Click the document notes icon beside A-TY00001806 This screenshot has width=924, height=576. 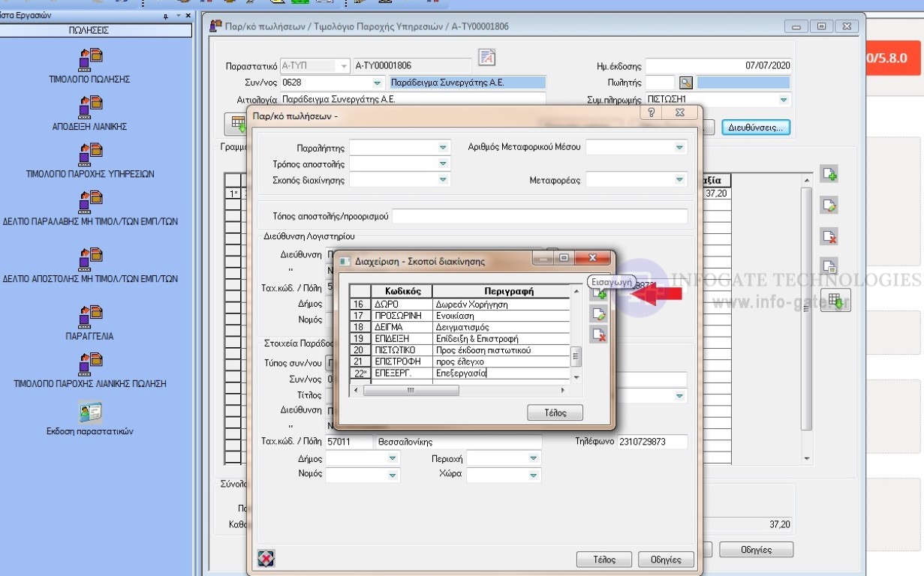(x=486, y=58)
